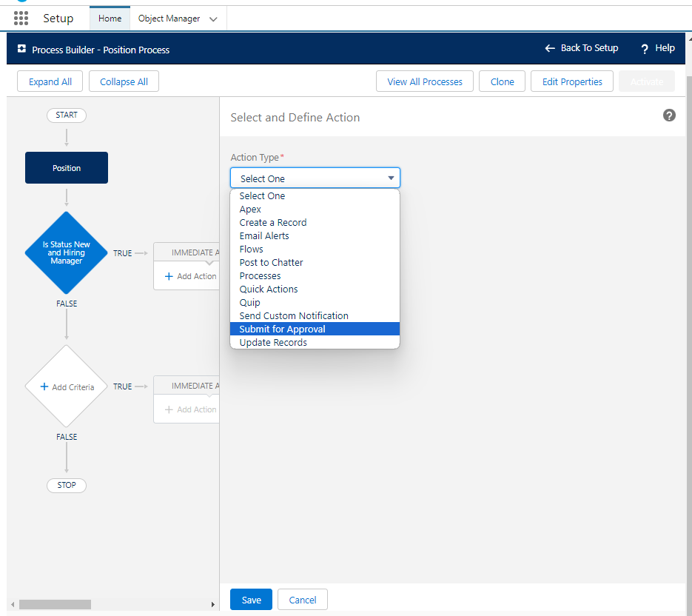Click the Add Criteria diamond node
Image resolution: width=692 pixels, height=616 pixels.
point(66,386)
